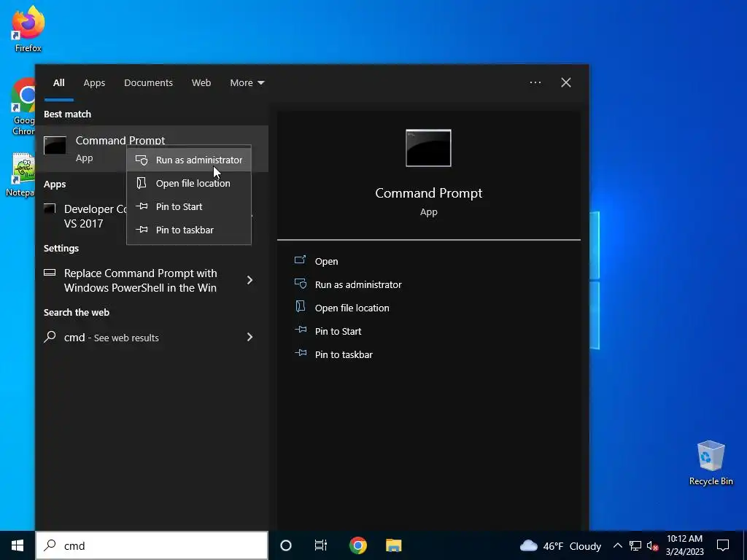This screenshot has width=747, height=560.
Task: Click the taskbar search box containing cmd
Action: (152, 545)
